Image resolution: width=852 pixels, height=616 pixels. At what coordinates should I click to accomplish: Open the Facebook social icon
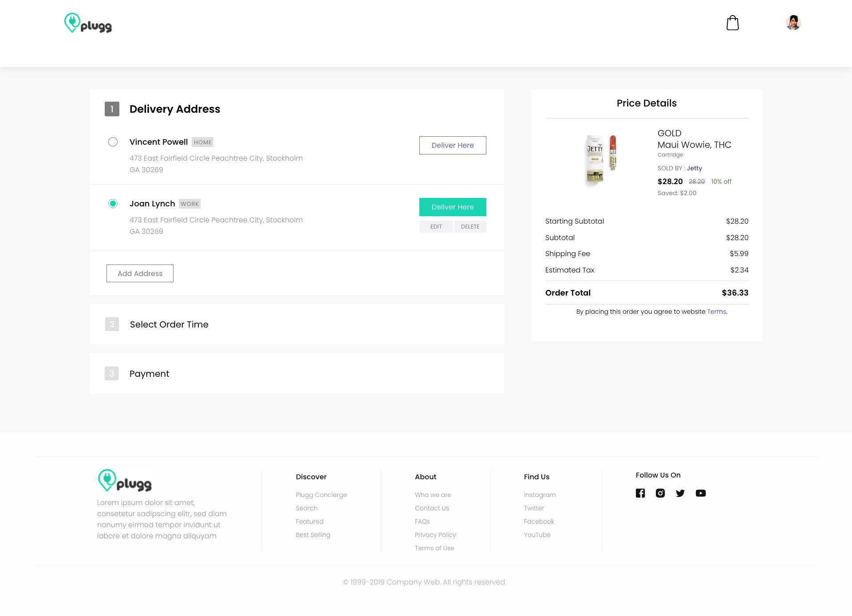pyautogui.click(x=640, y=493)
